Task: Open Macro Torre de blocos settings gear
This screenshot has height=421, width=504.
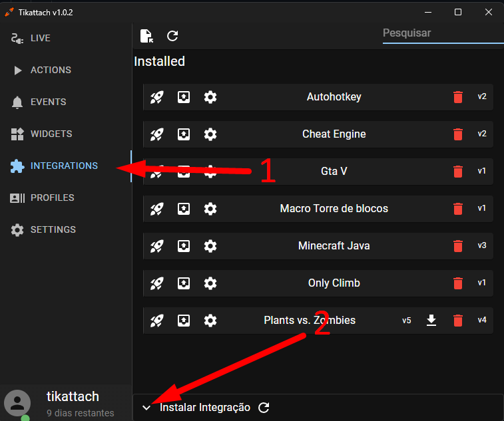Action: point(210,209)
